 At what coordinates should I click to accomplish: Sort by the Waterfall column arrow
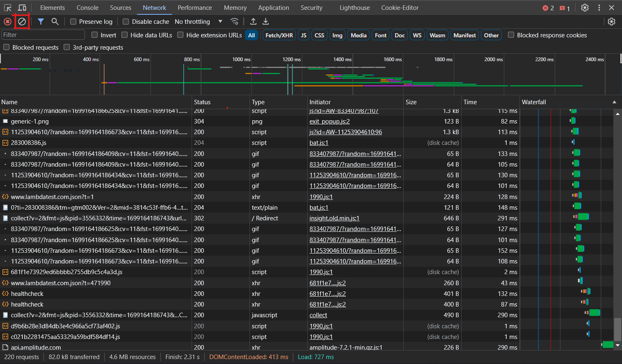tap(614, 102)
